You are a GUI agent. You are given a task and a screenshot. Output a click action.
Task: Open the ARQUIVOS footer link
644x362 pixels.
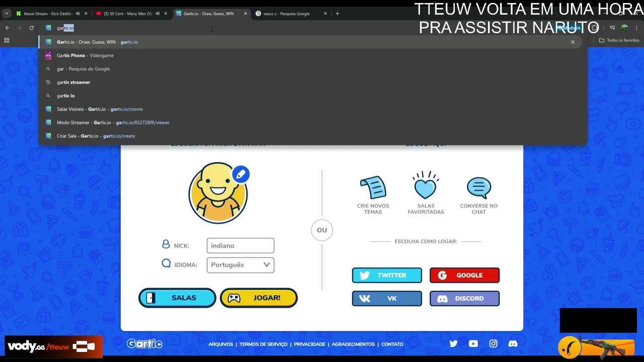tap(221, 344)
